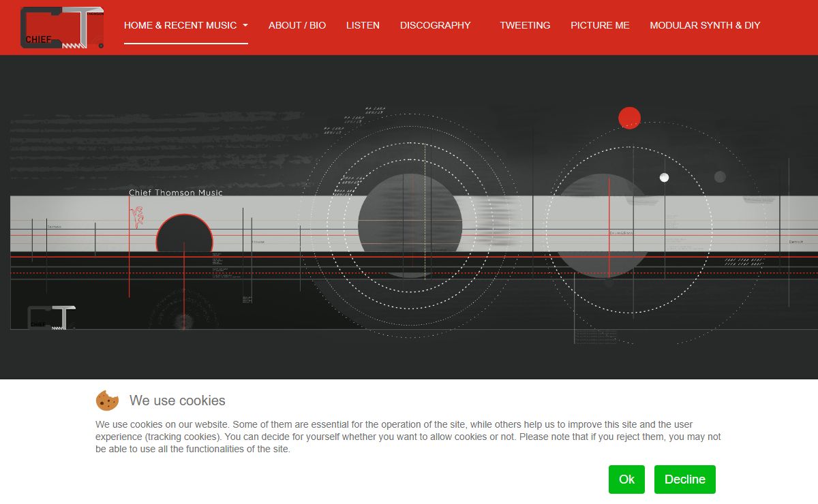Open the Listen menu item

(x=363, y=25)
